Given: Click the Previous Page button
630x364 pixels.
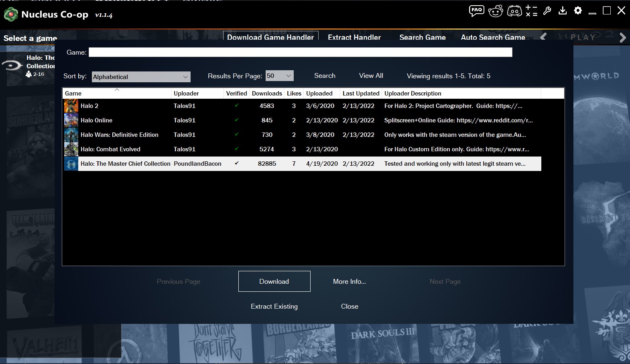Looking at the screenshot, I should [x=179, y=282].
